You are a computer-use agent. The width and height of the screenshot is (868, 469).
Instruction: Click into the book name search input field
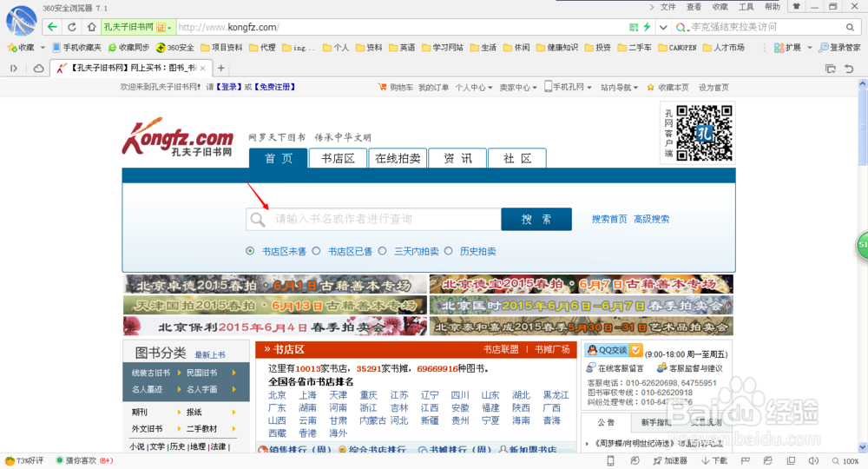pos(373,219)
